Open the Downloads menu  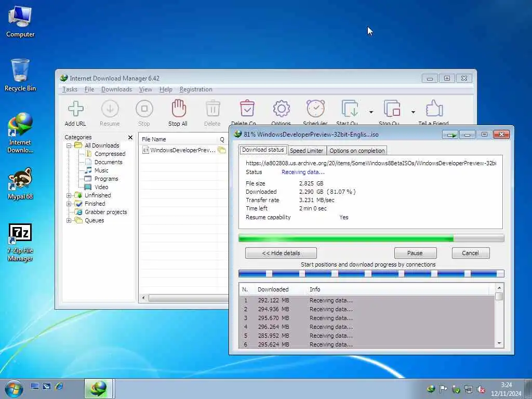pyautogui.click(x=116, y=89)
